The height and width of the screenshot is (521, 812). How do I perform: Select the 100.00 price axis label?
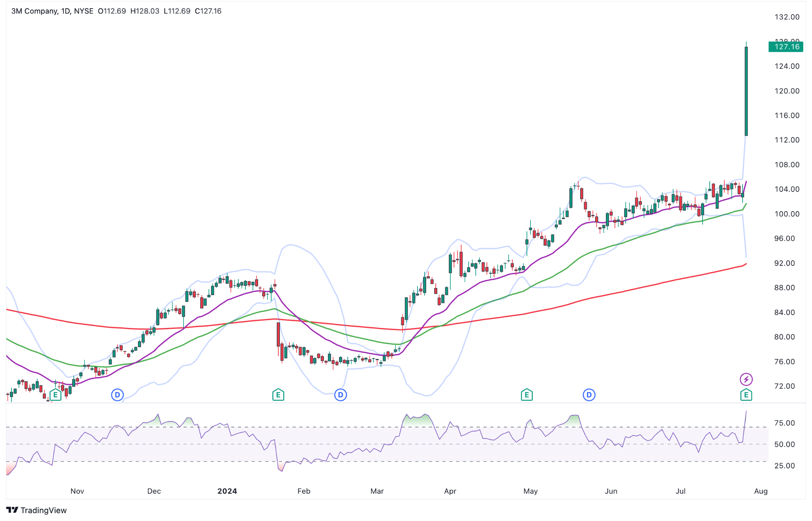point(787,214)
